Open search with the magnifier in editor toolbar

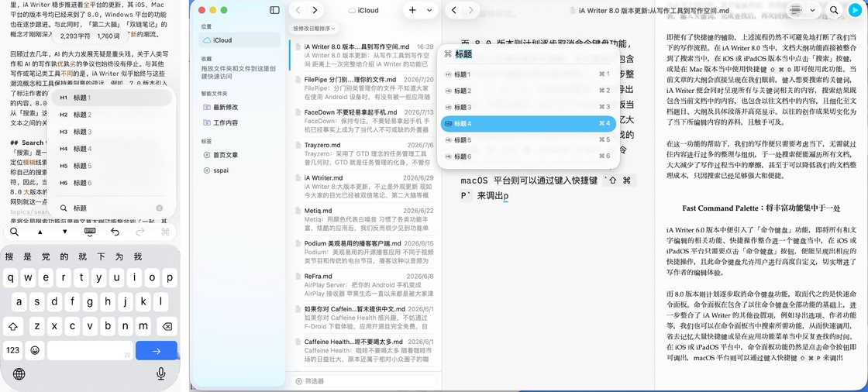tap(834, 10)
